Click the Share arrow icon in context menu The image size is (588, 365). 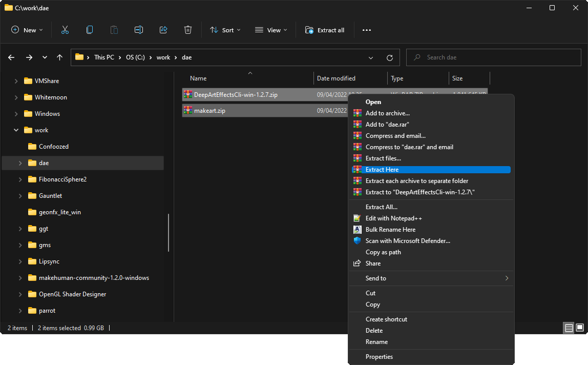[x=358, y=263]
